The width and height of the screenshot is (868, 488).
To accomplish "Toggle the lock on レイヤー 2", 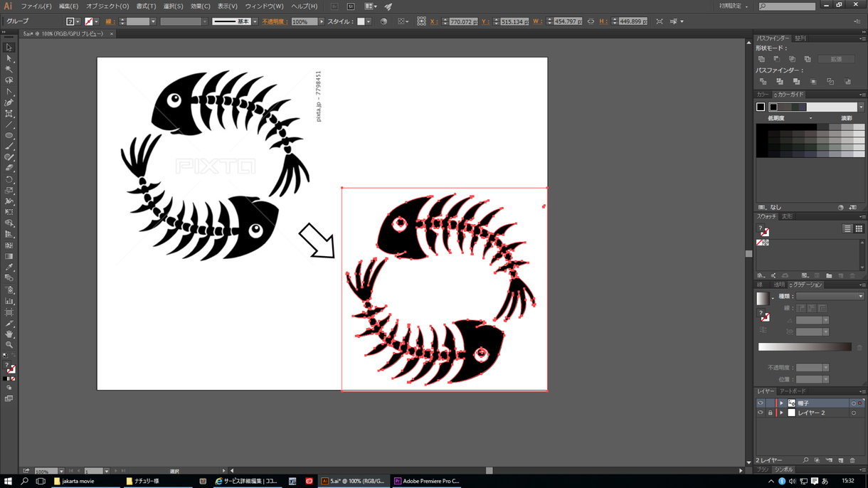I will pyautogui.click(x=770, y=413).
